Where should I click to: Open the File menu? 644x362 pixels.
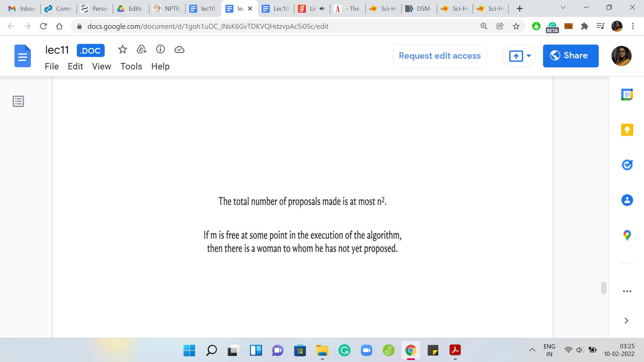tap(52, 66)
